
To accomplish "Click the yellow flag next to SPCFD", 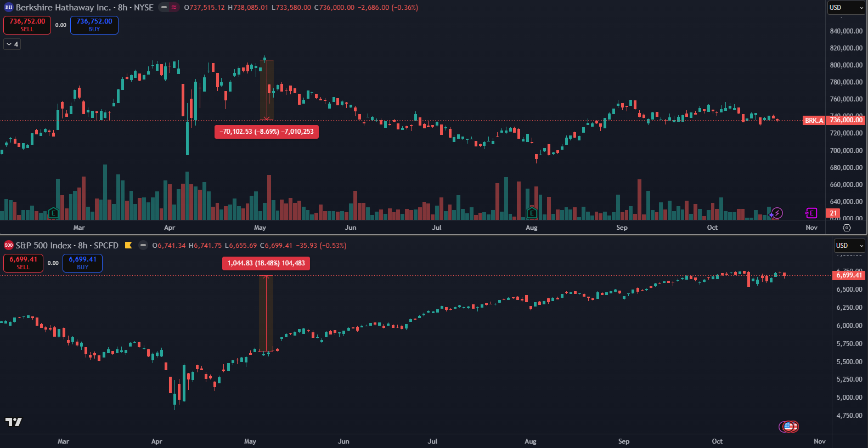I will pos(128,246).
